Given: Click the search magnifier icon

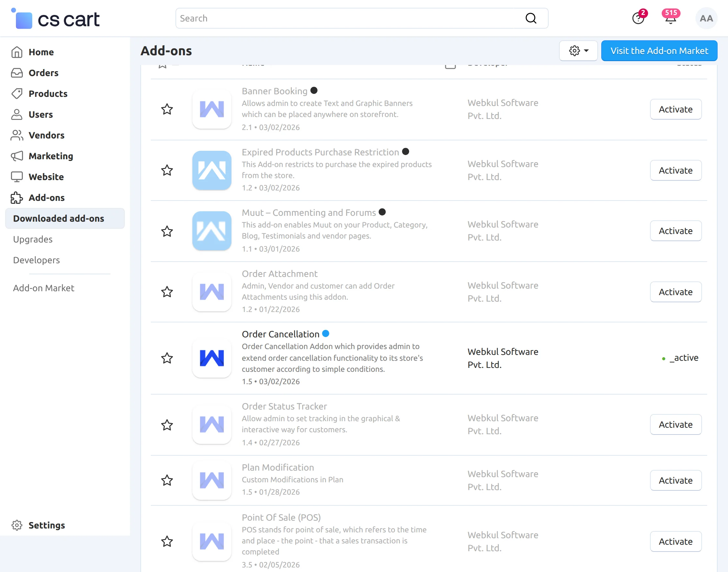Looking at the screenshot, I should tap(531, 19).
